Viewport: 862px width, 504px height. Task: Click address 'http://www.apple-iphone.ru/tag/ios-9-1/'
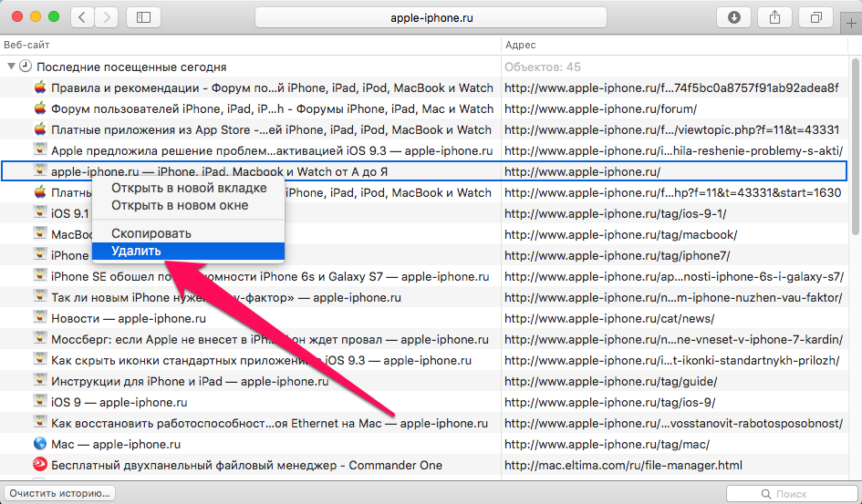[x=615, y=213]
